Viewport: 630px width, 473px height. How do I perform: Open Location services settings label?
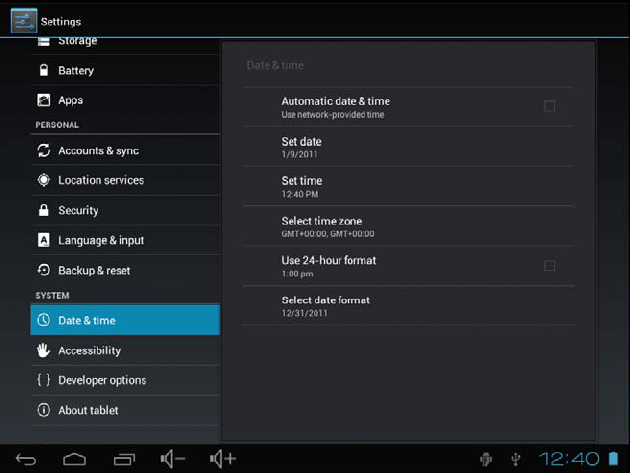101,180
